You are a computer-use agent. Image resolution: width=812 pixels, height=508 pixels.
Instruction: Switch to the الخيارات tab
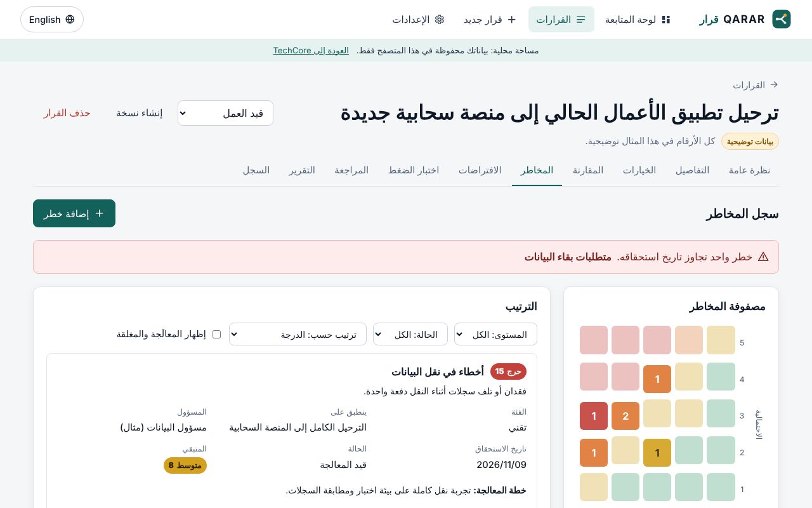coord(639,170)
